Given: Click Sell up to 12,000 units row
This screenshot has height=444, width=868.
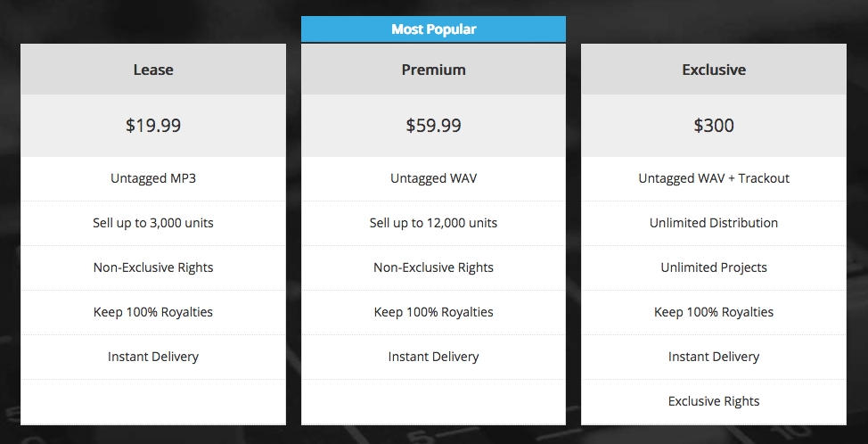Looking at the screenshot, I should (x=433, y=223).
